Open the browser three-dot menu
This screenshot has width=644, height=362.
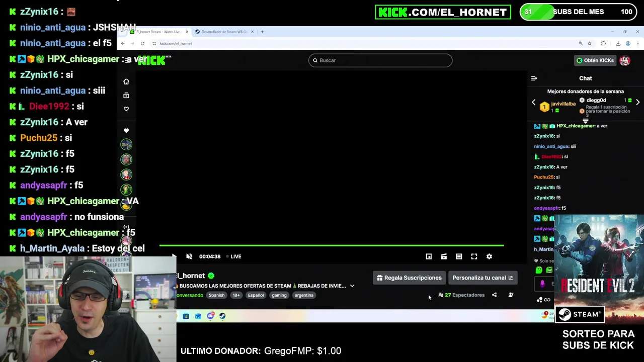(637, 44)
